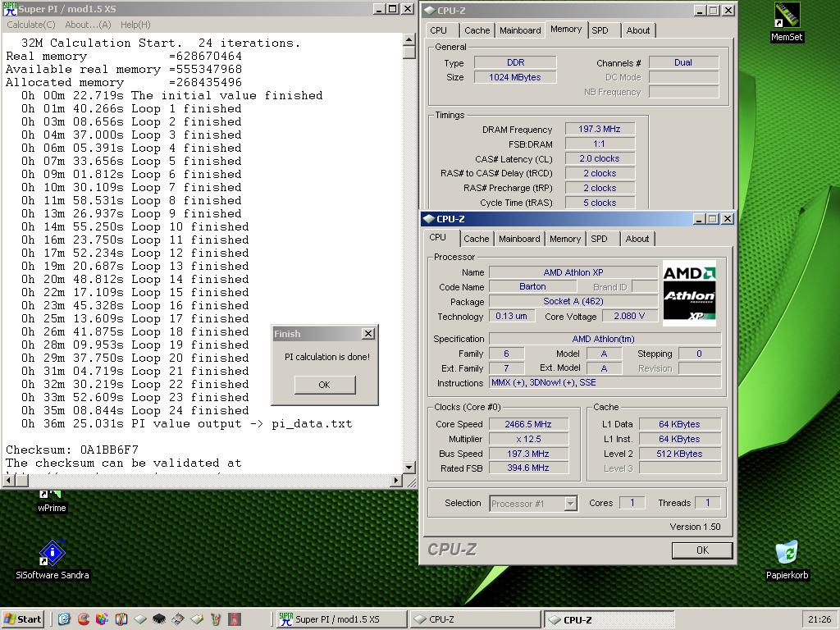Screen dimensions: 840x630
Task: Open the Calculate(C) menu in Super PI
Action: (31, 25)
